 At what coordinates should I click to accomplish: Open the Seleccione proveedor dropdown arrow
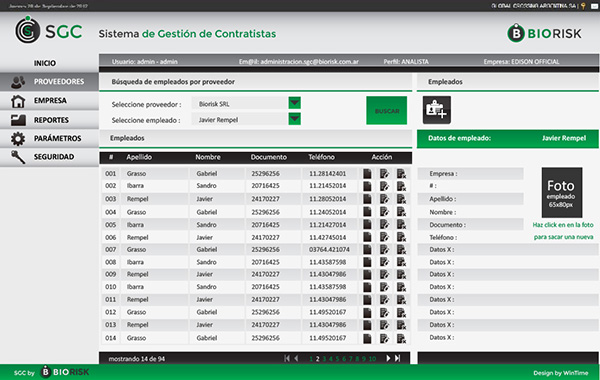(294, 103)
